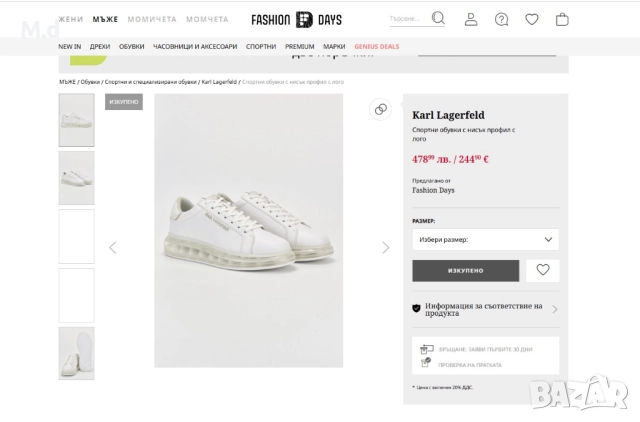Follow 'Karl Lagerfeld' breadcrumb link

coord(219,82)
